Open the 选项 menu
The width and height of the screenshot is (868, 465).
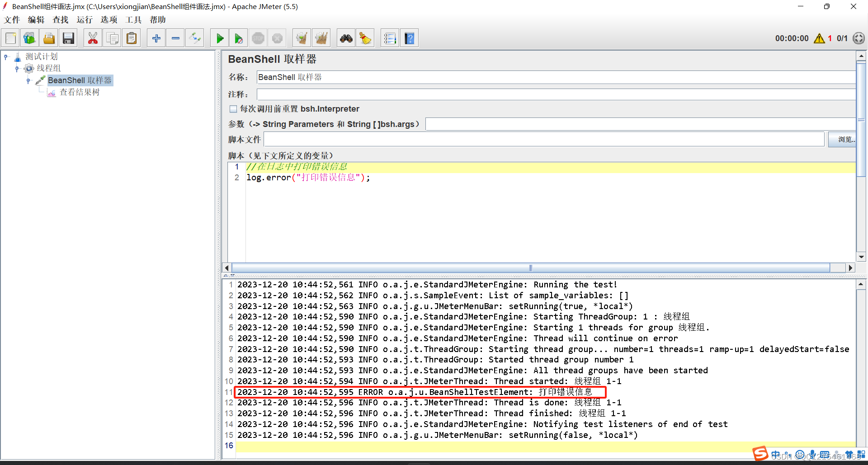coord(109,20)
